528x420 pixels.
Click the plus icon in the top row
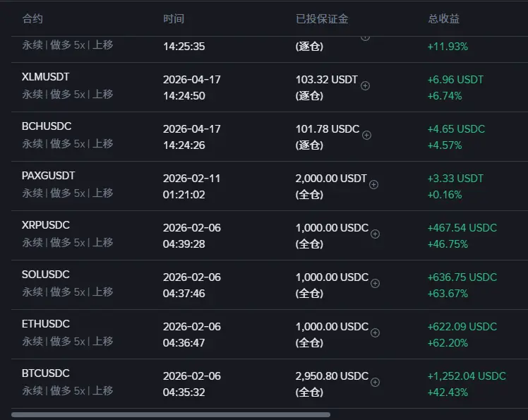pos(366,38)
